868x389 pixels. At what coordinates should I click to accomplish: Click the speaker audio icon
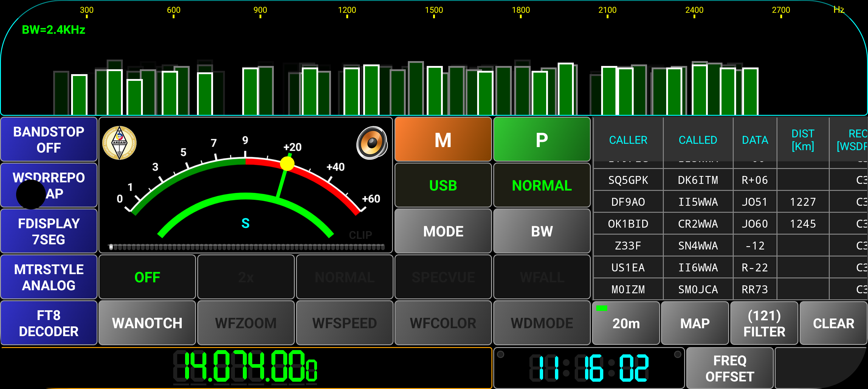coord(372,143)
